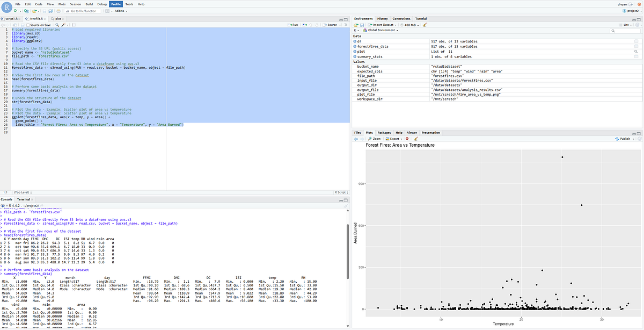Toggle the Source on Save checkbox
644x330 pixels.
28,25
